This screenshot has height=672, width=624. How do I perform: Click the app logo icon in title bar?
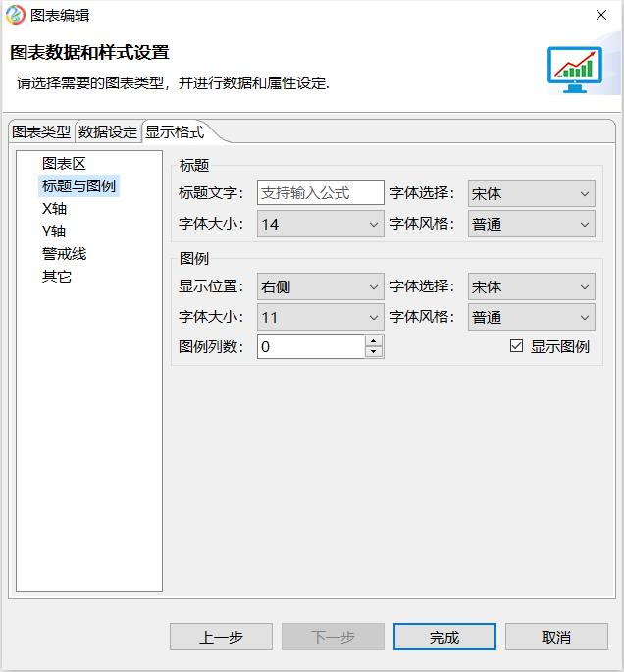pos(15,15)
